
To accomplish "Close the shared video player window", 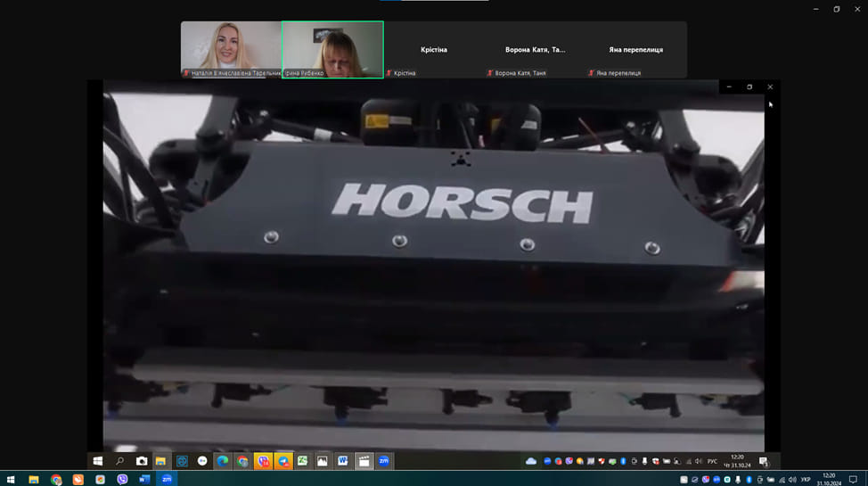I will (770, 87).
